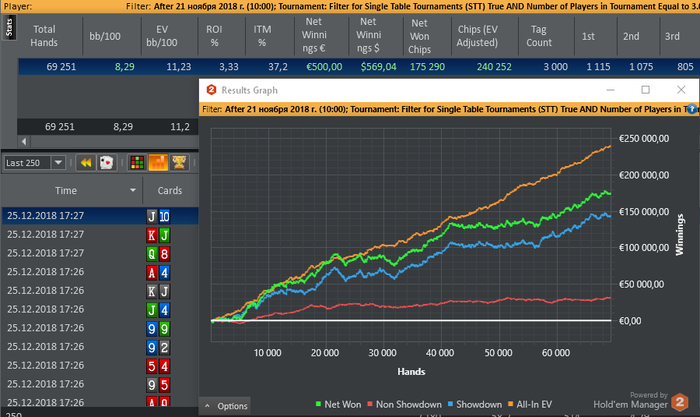Click the 175 290 net won chips cell
Viewport: 700px width, 417px height.
[x=427, y=67]
